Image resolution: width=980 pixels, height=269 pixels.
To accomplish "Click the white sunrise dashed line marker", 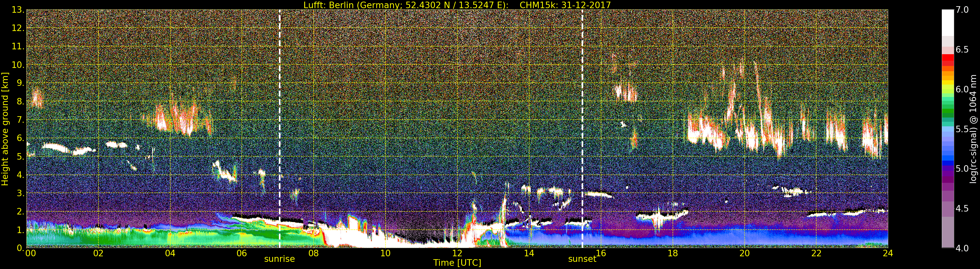I will click(280, 129).
